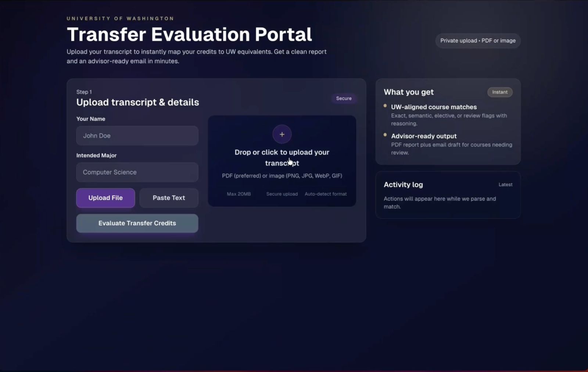Click the Secure badge
Screen dimensions: 588x372
pyautogui.click(x=344, y=98)
